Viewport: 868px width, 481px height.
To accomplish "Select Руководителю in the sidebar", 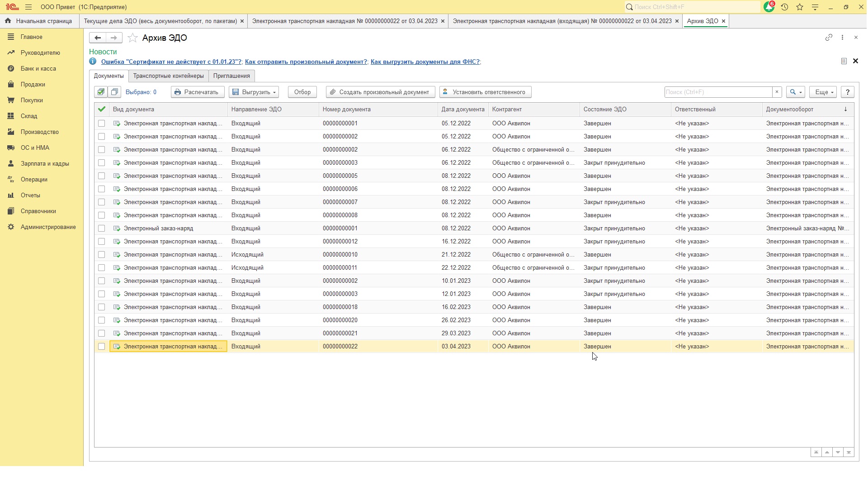I will click(40, 52).
